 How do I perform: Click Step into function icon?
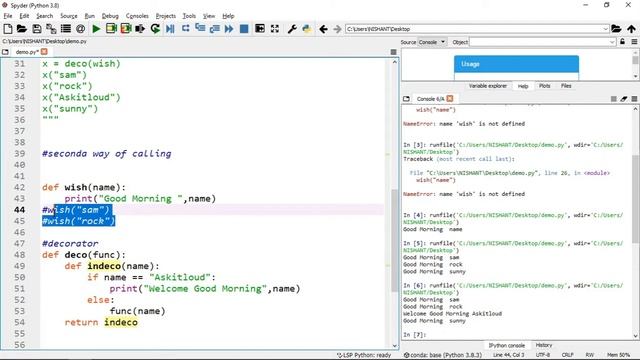[x=200, y=29]
